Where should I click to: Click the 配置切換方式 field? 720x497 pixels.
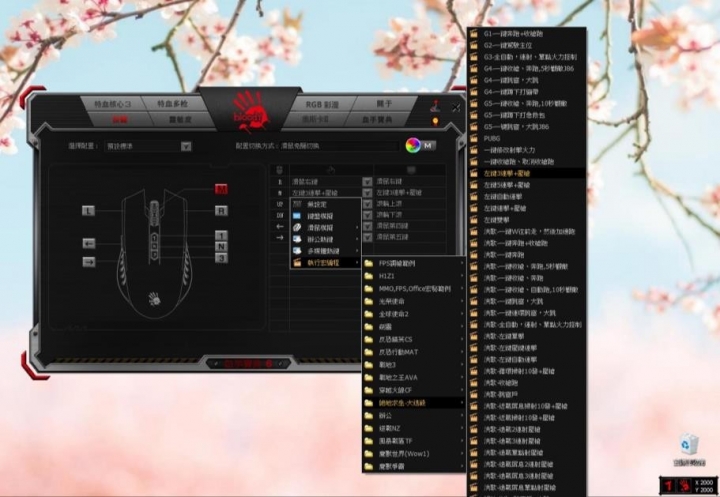[x=340, y=146]
